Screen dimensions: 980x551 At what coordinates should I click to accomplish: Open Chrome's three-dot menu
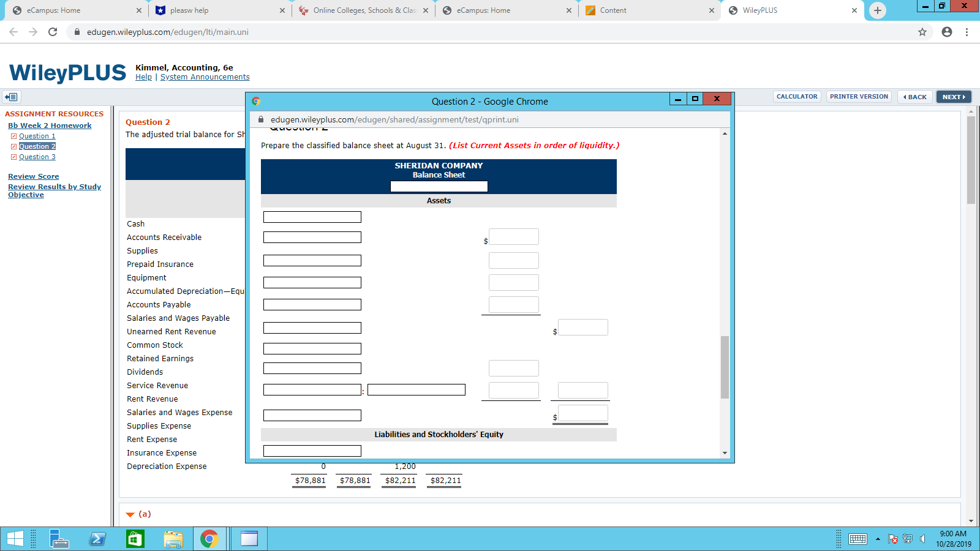pyautogui.click(x=967, y=32)
